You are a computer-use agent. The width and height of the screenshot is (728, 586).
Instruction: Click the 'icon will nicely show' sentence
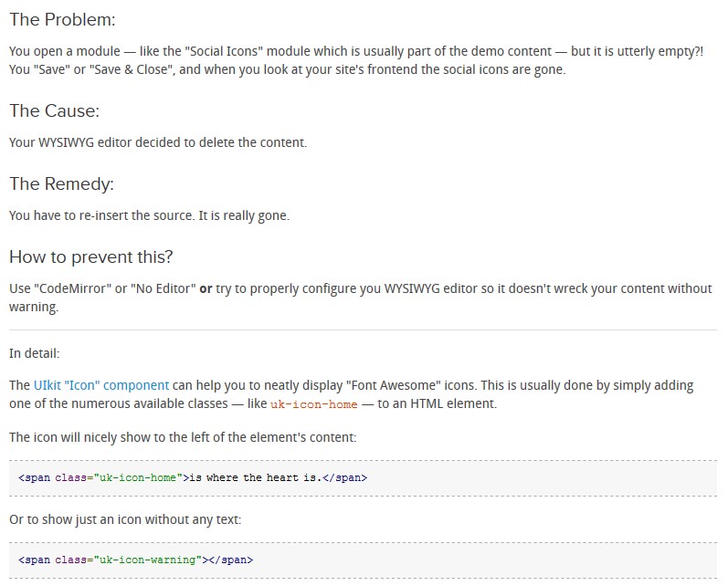pos(183,437)
